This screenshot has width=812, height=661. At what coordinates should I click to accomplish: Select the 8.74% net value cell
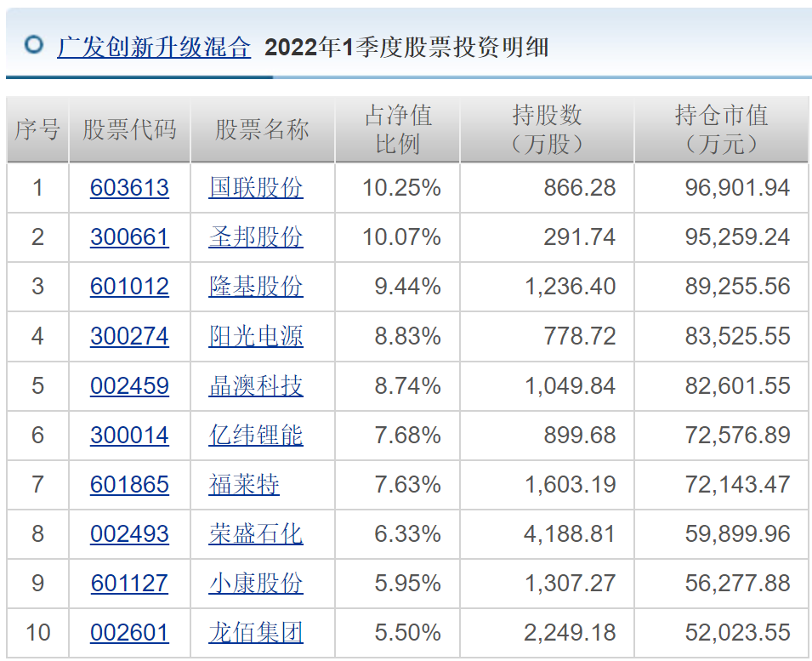click(x=397, y=386)
